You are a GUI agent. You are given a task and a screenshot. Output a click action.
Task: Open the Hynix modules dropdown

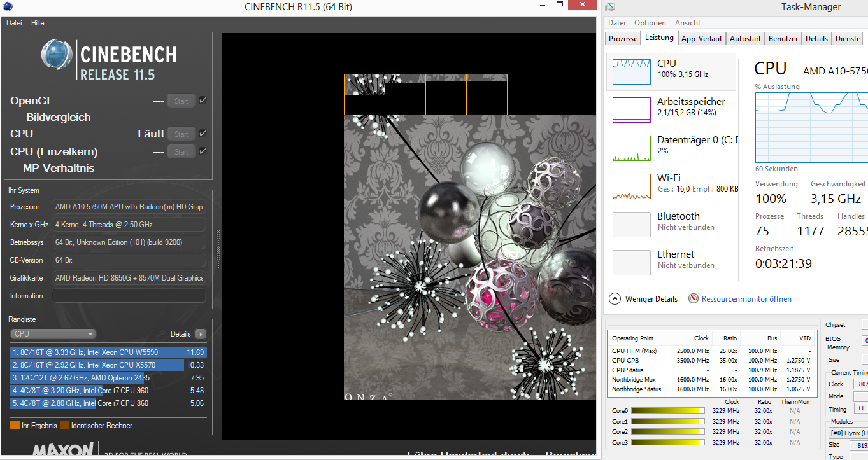[x=848, y=433]
